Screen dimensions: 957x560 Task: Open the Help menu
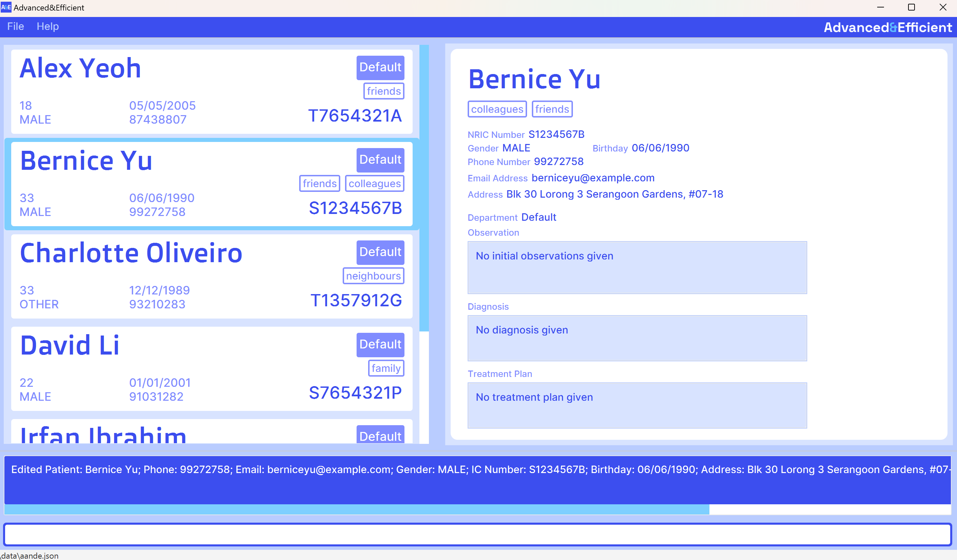click(48, 26)
